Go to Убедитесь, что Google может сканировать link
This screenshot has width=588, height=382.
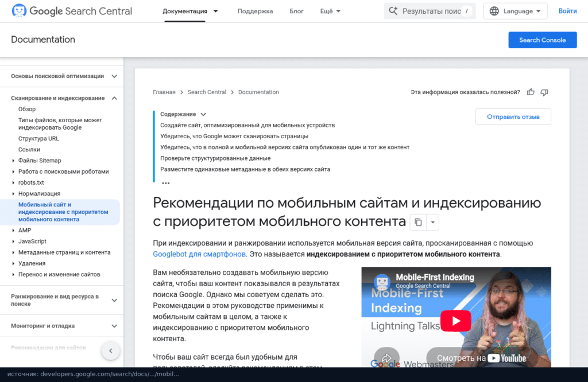234,137
